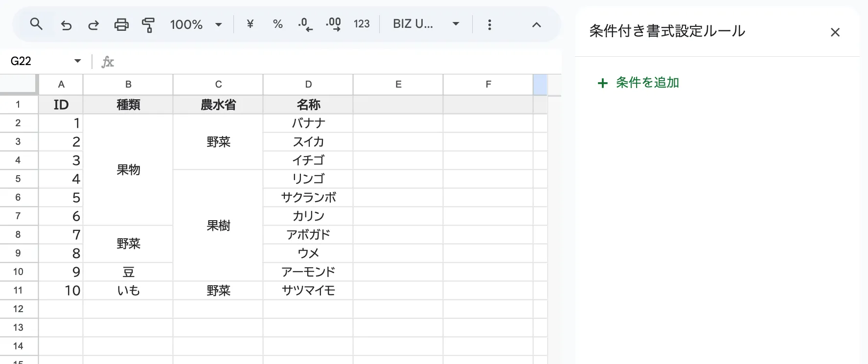Open the zoom level dropdown
This screenshot has width=868, height=364.
pos(195,24)
